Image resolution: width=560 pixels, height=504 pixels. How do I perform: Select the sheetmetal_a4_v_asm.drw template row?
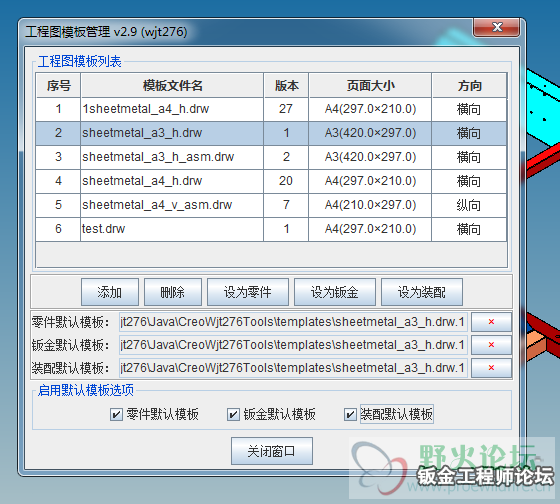271,205
